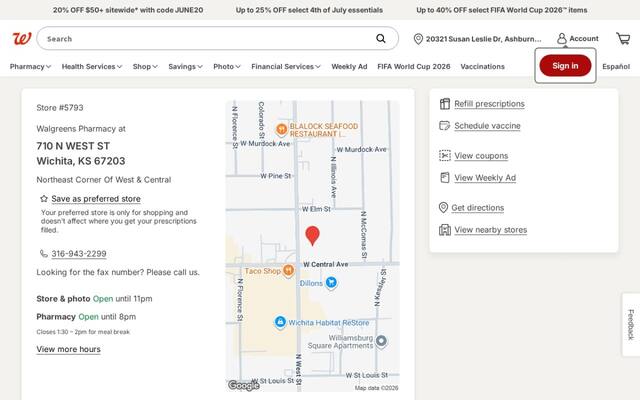640x400 pixels.
Task: Click '710 N WEST ST' address text
Action: 73,146
